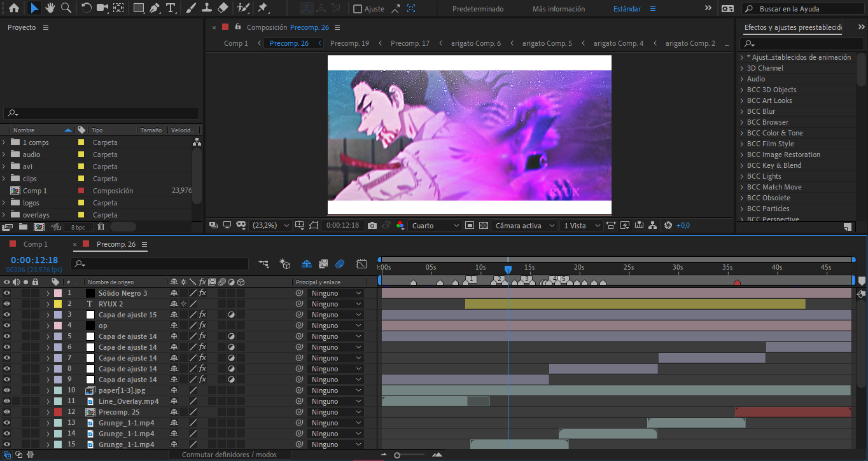Expand the clips folder in Project panel

(4, 179)
